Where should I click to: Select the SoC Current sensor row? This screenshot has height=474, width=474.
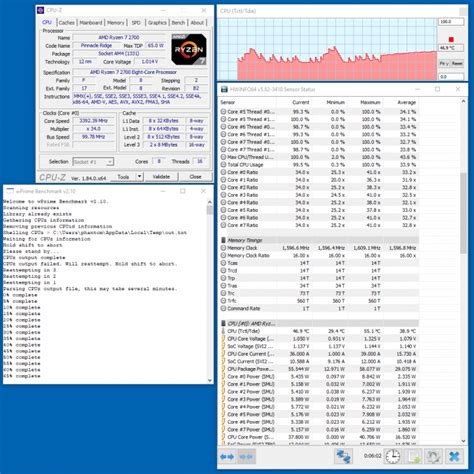click(319, 361)
